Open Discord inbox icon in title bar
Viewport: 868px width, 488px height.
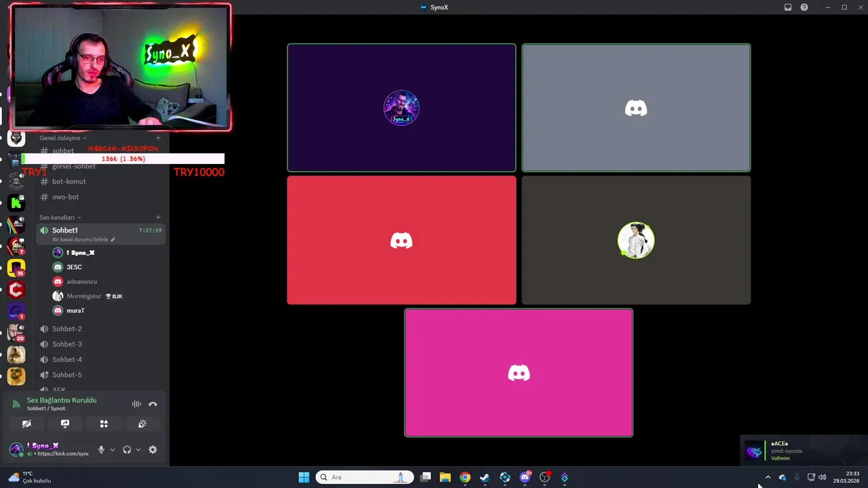coord(788,7)
